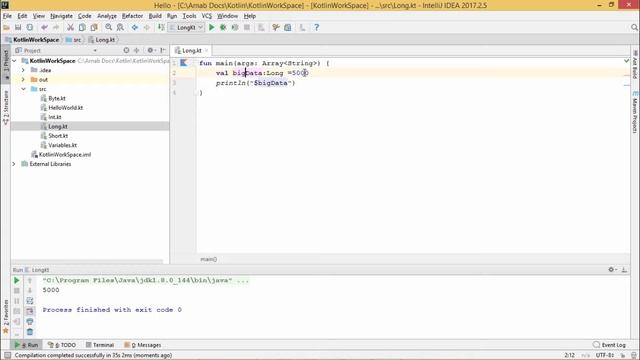
Task: Expand the out folder
Action: click(x=23, y=80)
